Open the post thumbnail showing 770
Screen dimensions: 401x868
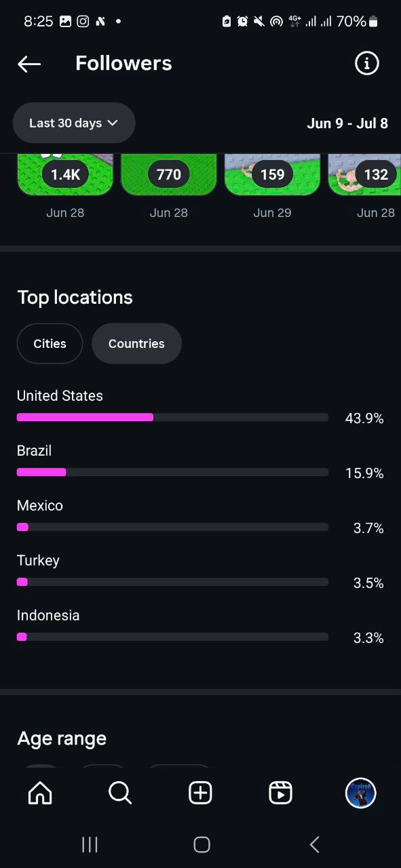(169, 175)
